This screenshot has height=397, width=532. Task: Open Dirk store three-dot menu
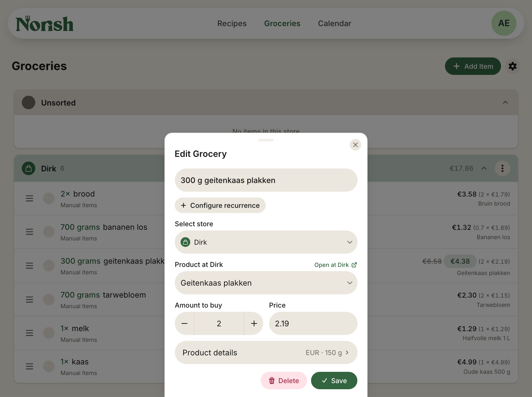[x=502, y=168]
